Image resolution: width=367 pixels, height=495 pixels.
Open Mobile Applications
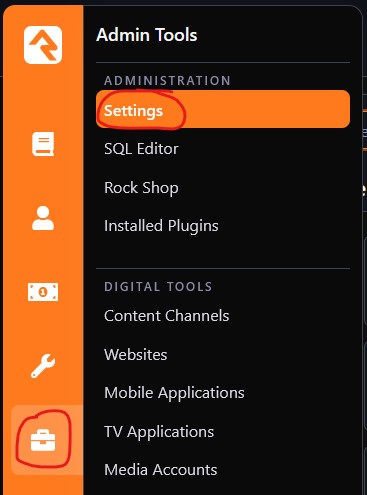(174, 393)
